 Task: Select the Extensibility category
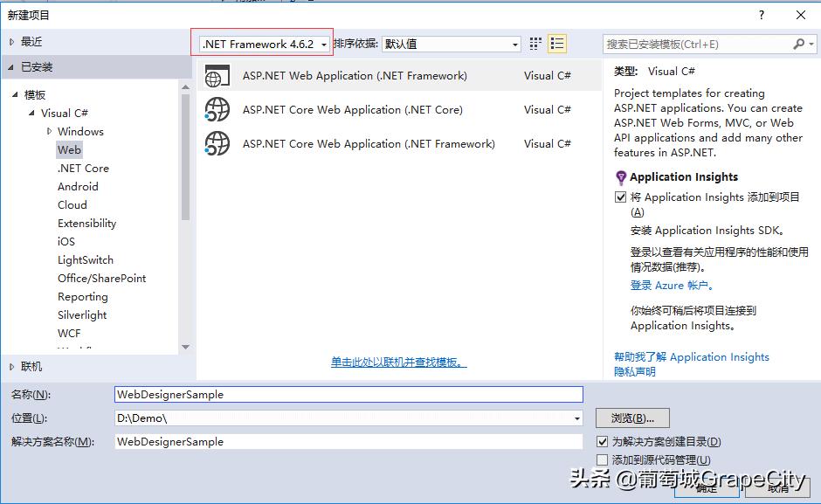(87, 224)
